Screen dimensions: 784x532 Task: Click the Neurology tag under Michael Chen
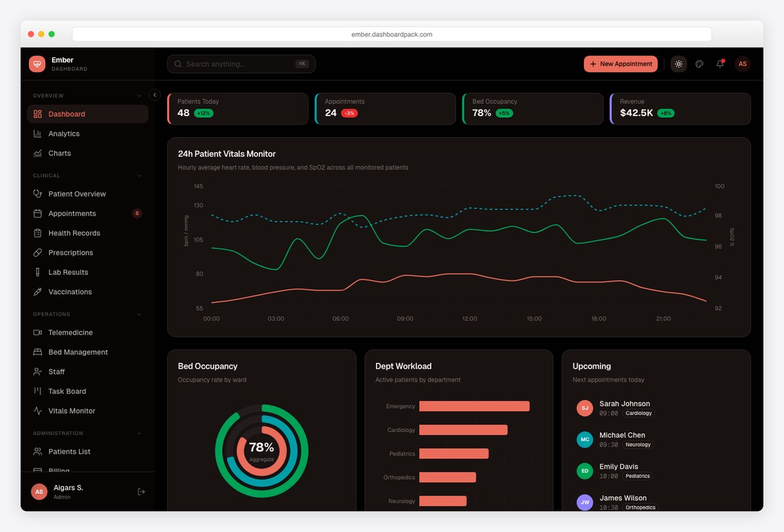[638, 445]
